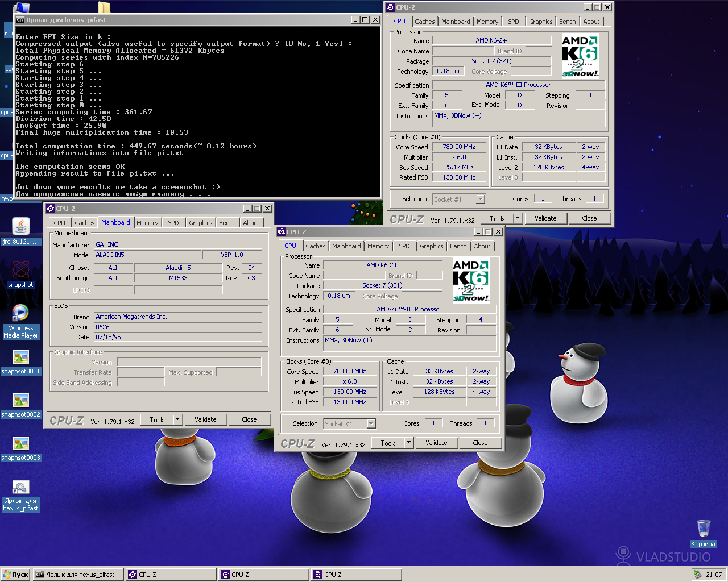The width and height of the screenshot is (728, 582).
Task: Click the title bar icon of the CPU-Z window with 130.00 MHz bus speed
Action: 282,232
